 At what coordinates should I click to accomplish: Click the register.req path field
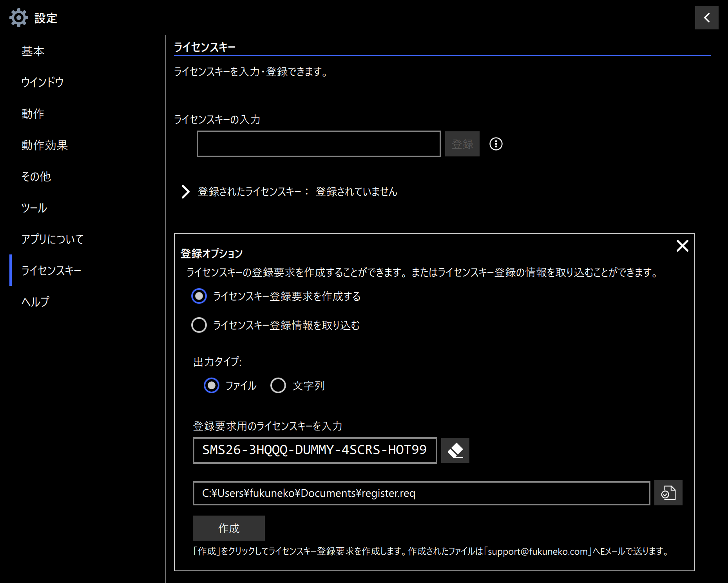tap(421, 493)
